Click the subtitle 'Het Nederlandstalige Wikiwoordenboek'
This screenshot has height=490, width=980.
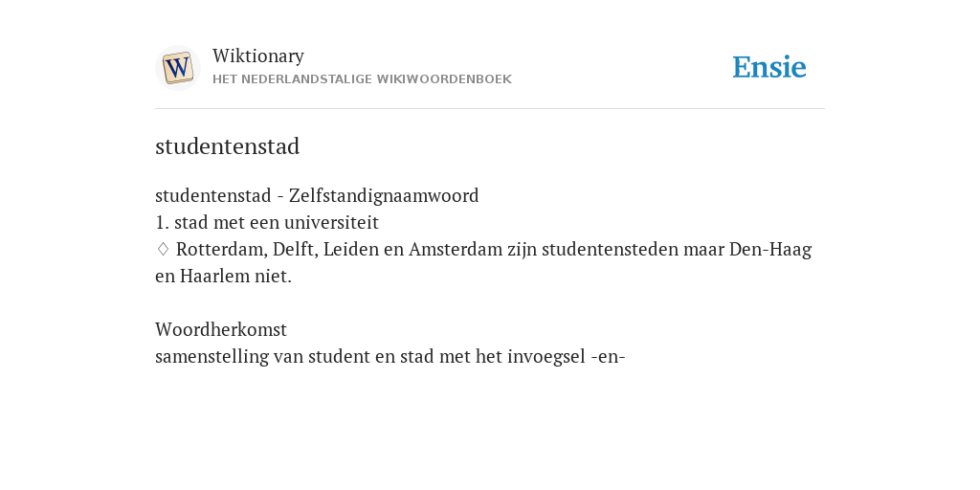(x=362, y=79)
